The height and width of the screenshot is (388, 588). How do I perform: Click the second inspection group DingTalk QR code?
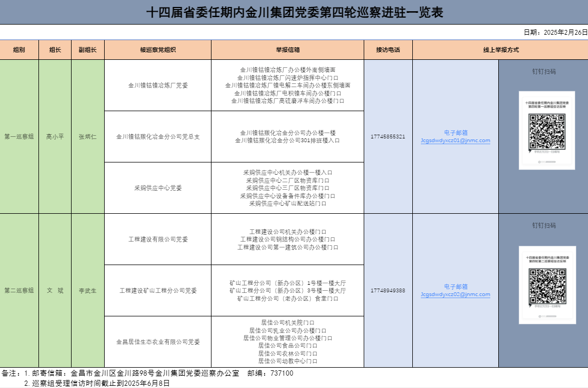547,285
